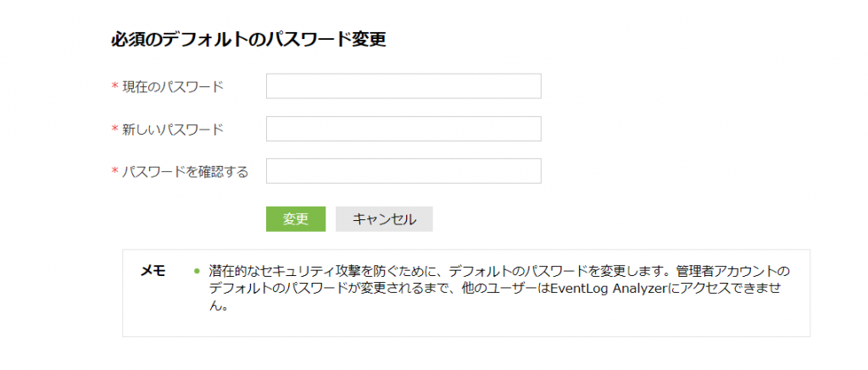Select the パスワードを確認する input field
Image resolution: width=868 pixels, height=370 pixels.
coord(403,171)
